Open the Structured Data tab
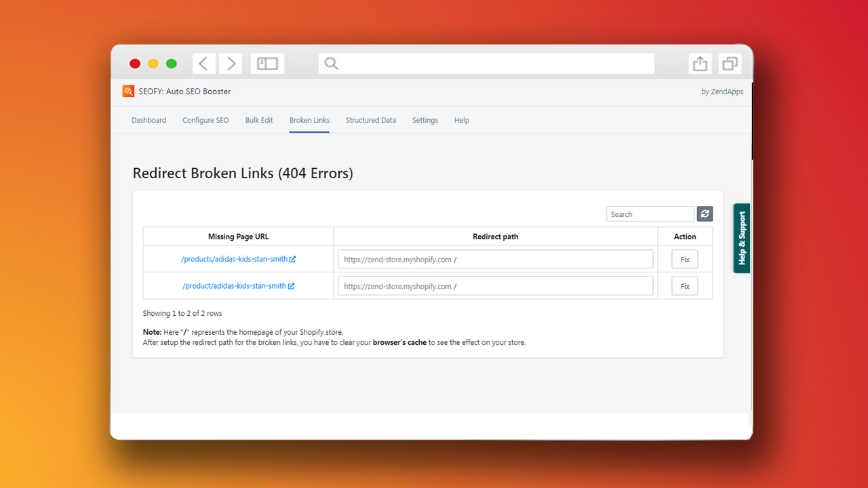The height and width of the screenshot is (488, 868). point(370,120)
